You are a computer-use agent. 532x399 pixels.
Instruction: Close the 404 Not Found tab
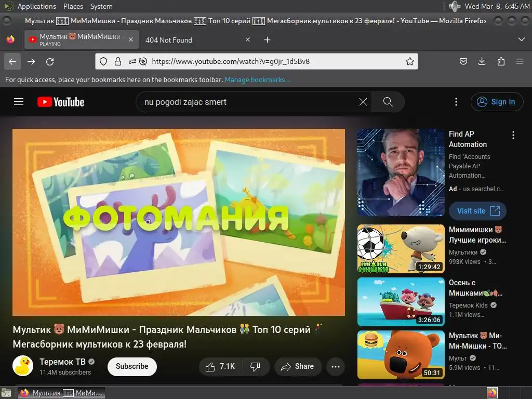(x=248, y=39)
